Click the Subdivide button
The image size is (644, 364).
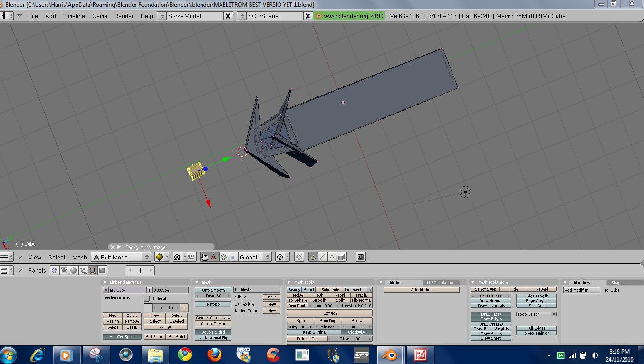point(330,290)
